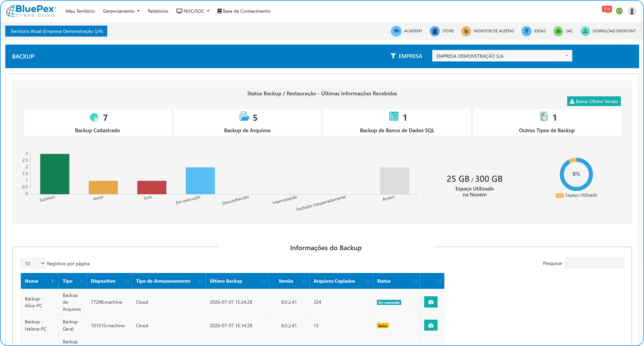Sort table by Status column

(x=396, y=281)
